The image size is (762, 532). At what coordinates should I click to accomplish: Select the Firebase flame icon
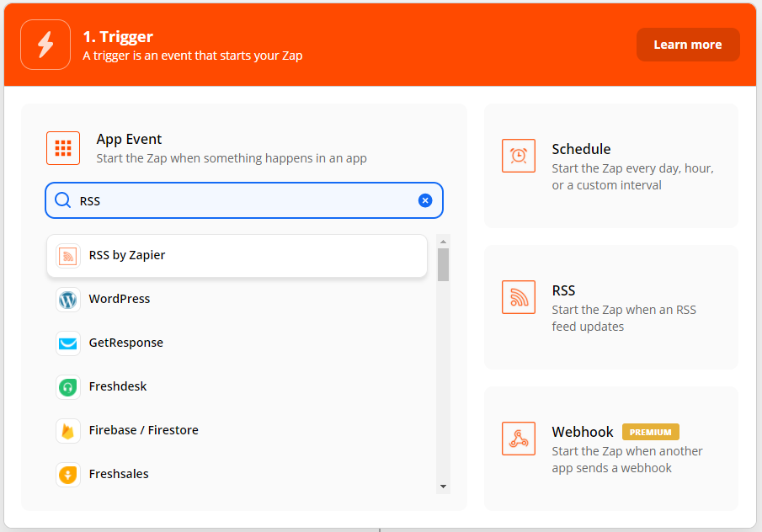pyautogui.click(x=68, y=431)
